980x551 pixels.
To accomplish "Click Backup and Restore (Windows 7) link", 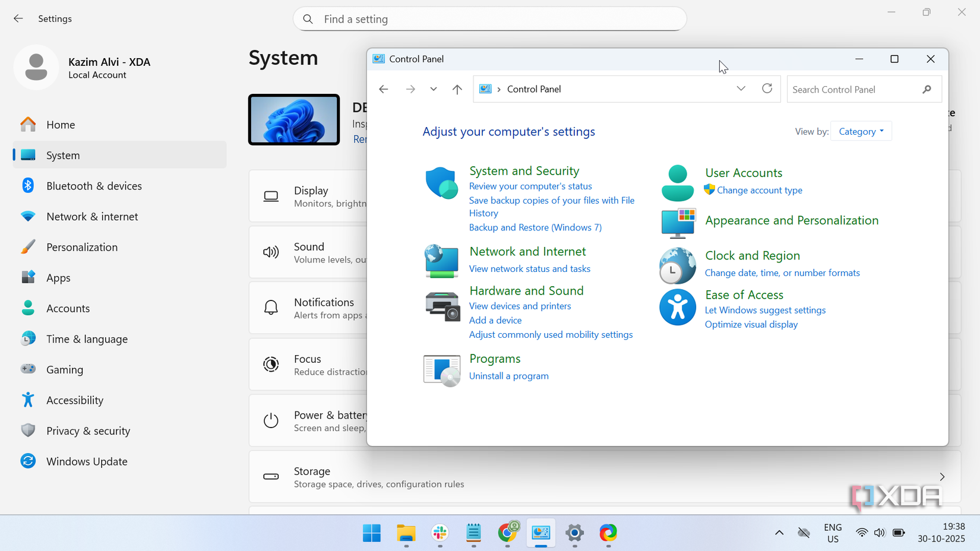I will tap(535, 227).
